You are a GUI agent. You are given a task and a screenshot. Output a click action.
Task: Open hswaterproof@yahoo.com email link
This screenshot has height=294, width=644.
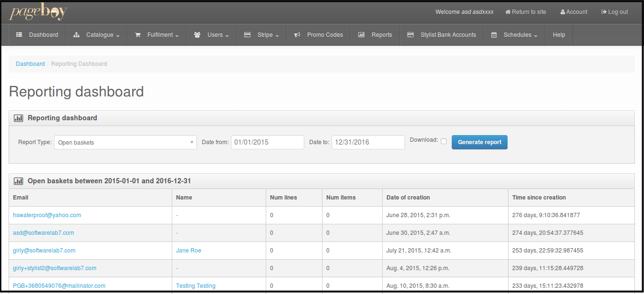pyautogui.click(x=47, y=215)
